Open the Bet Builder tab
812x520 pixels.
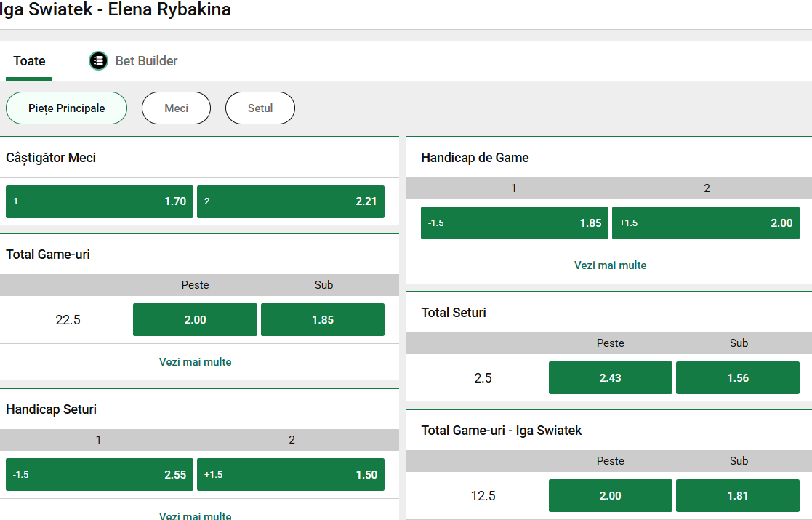(x=146, y=61)
